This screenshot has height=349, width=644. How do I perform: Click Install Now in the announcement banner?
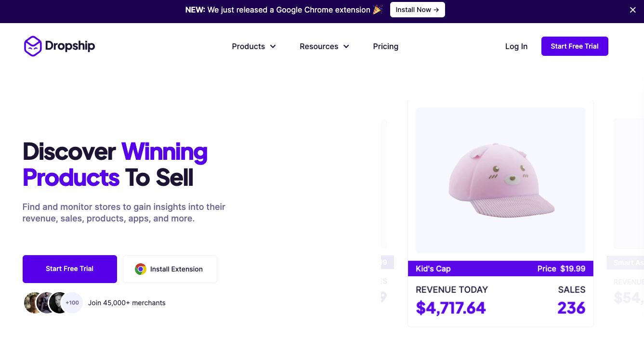pos(417,9)
